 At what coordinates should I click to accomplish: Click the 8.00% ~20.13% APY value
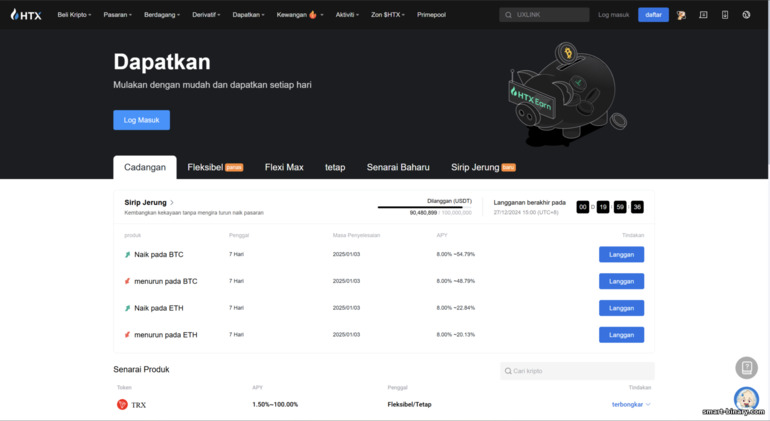click(x=456, y=335)
